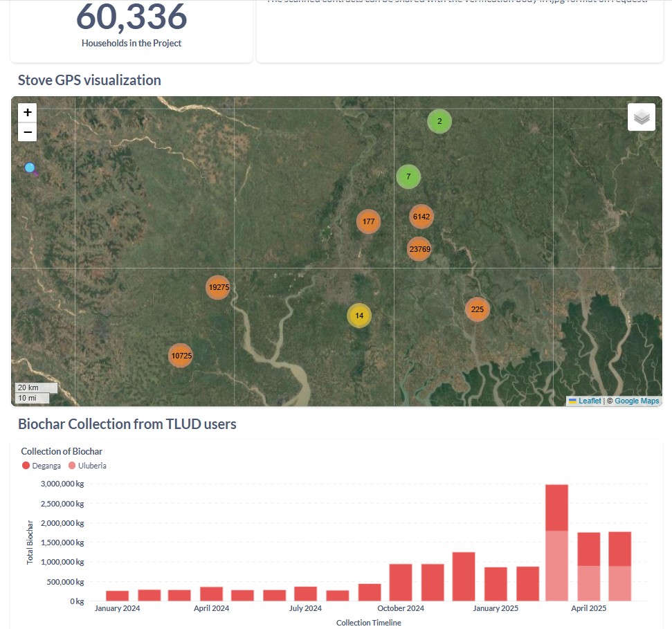Click the "October 2024" timeline label
672x629 pixels.
[x=401, y=608]
